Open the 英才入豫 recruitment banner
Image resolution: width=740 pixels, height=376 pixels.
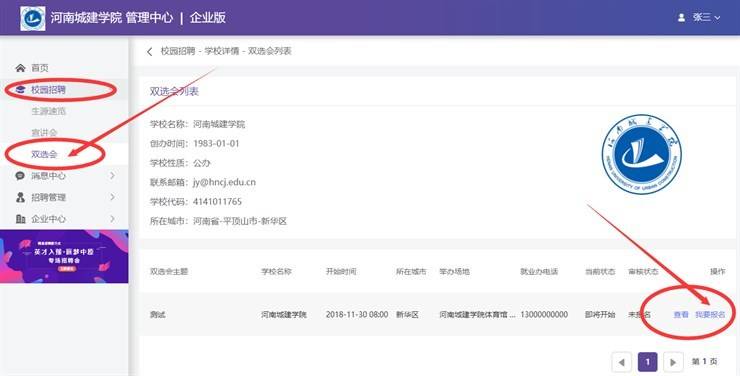click(64, 256)
